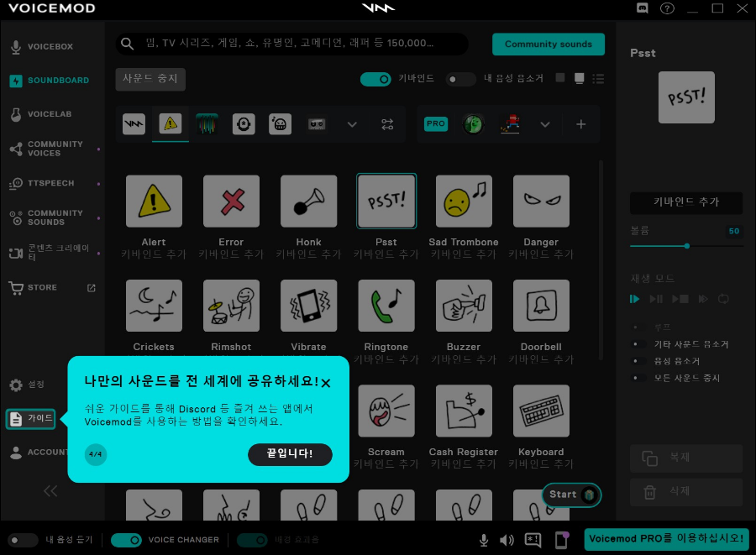
Task: Select the Psst sound tile in grid
Action: [386, 201]
